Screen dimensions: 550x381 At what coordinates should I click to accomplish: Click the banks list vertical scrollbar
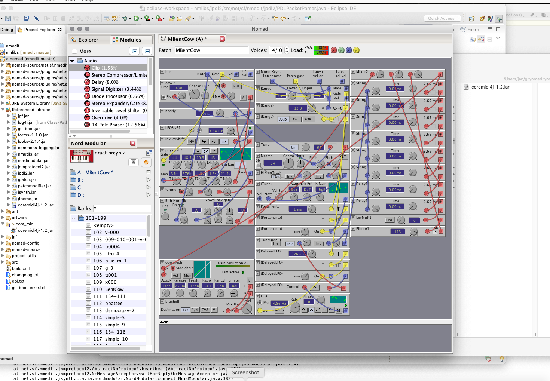tap(148, 226)
